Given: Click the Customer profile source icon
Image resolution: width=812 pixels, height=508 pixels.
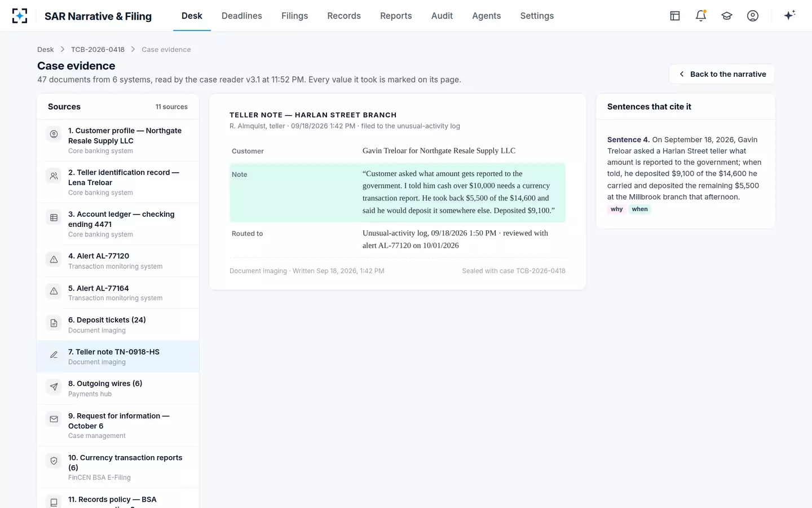Looking at the screenshot, I should [54, 134].
